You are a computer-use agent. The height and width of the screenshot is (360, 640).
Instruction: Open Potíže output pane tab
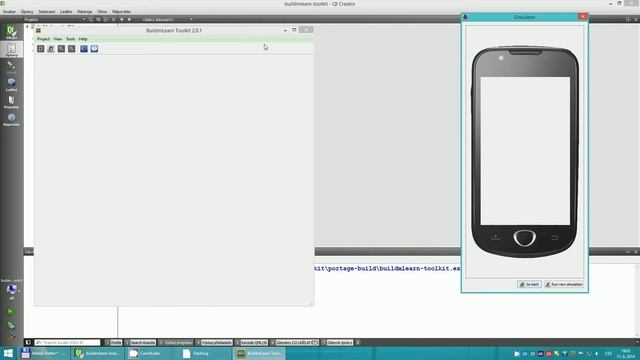point(114,342)
